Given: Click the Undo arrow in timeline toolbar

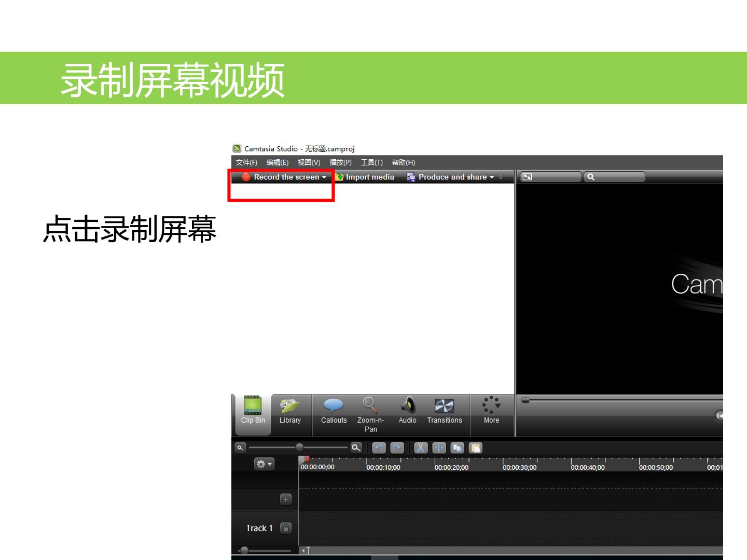Looking at the screenshot, I should [x=379, y=447].
